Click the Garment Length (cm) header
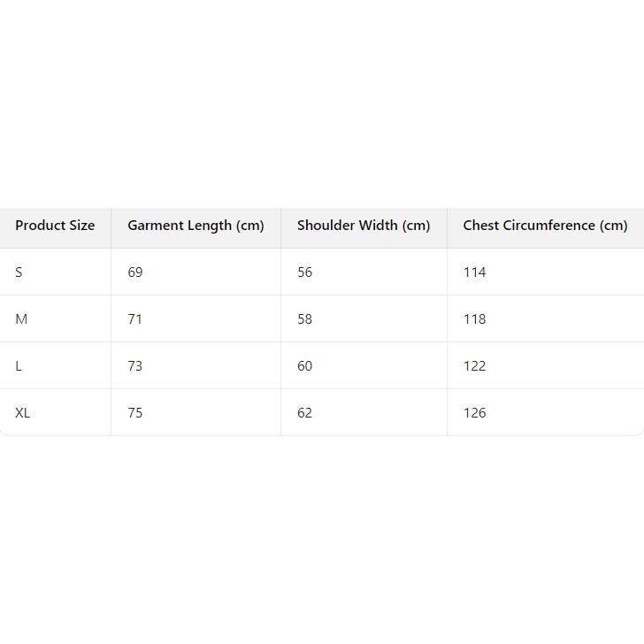644x644 pixels. click(195, 226)
